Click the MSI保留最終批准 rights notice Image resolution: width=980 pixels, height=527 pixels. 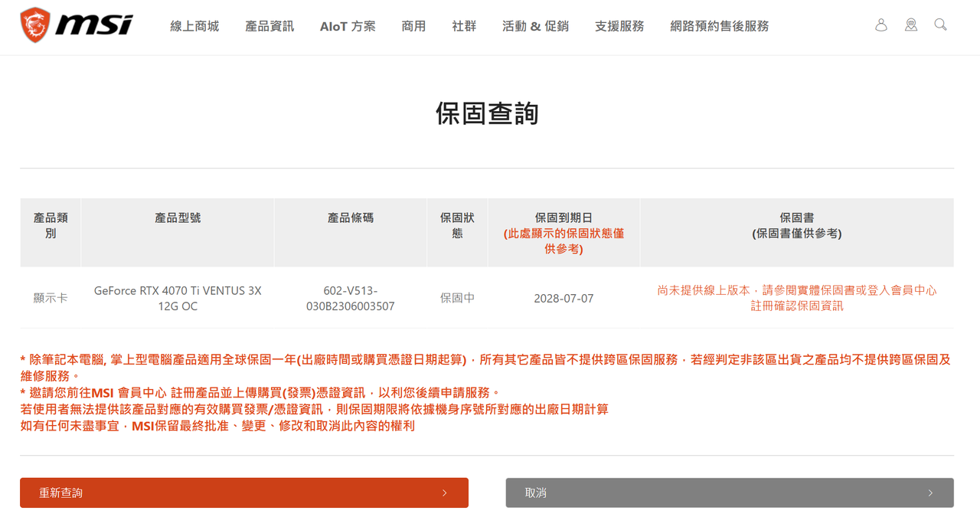pos(217,426)
